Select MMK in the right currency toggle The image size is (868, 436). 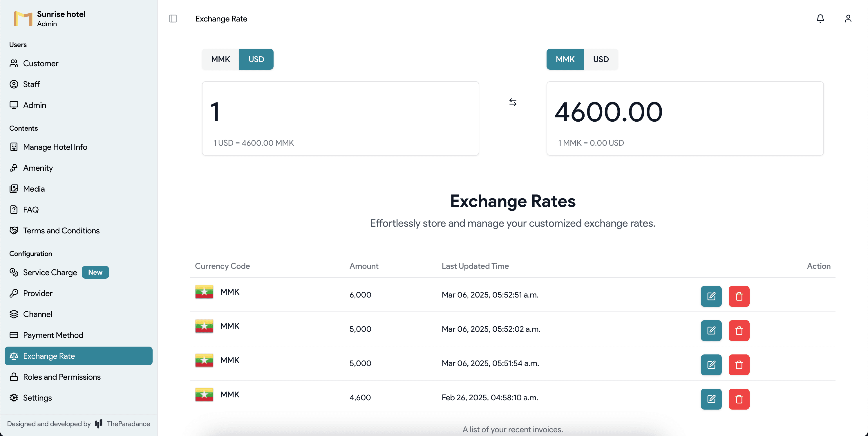pyautogui.click(x=565, y=59)
